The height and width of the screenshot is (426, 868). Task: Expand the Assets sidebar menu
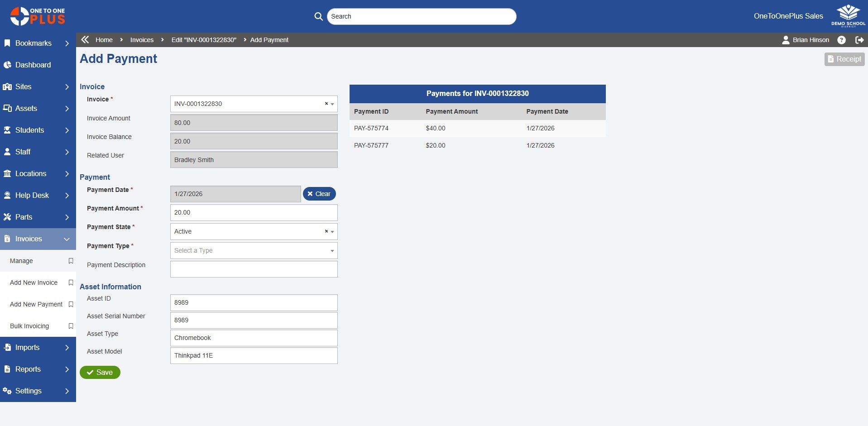(x=38, y=108)
